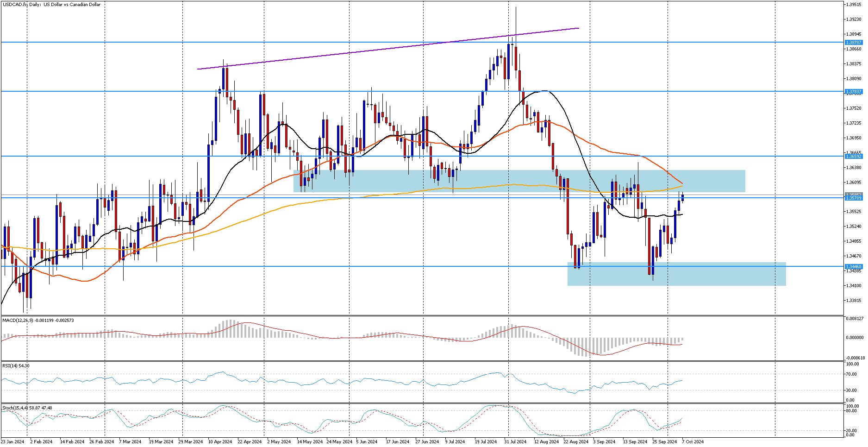Click the 22 Aug 2024 date label
This screenshot has width=868, height=447.
(575, 442)
